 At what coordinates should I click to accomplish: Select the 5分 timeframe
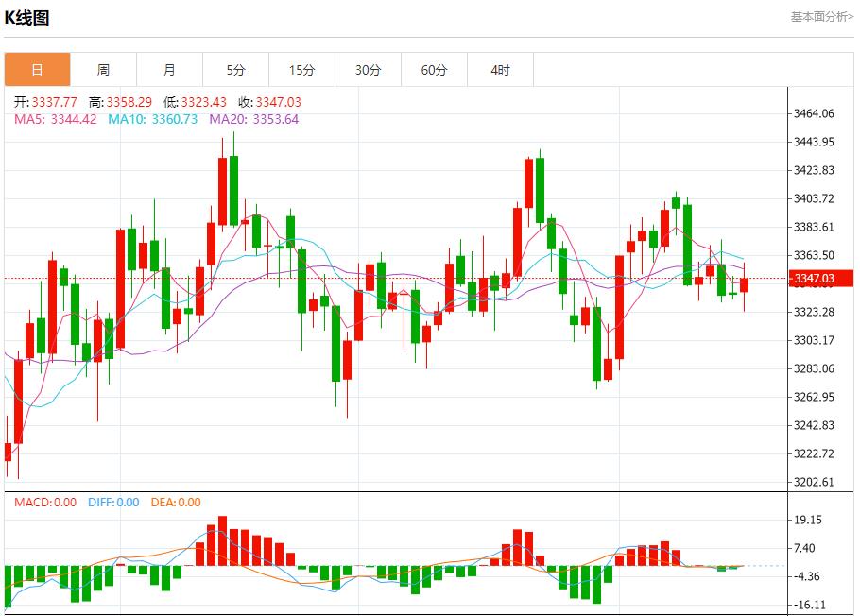click(235, 69)
